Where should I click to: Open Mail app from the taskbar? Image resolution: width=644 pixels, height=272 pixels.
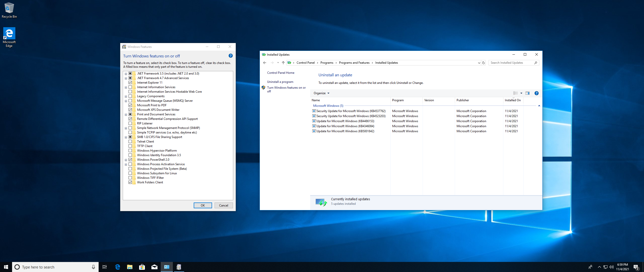coord(154,267)
